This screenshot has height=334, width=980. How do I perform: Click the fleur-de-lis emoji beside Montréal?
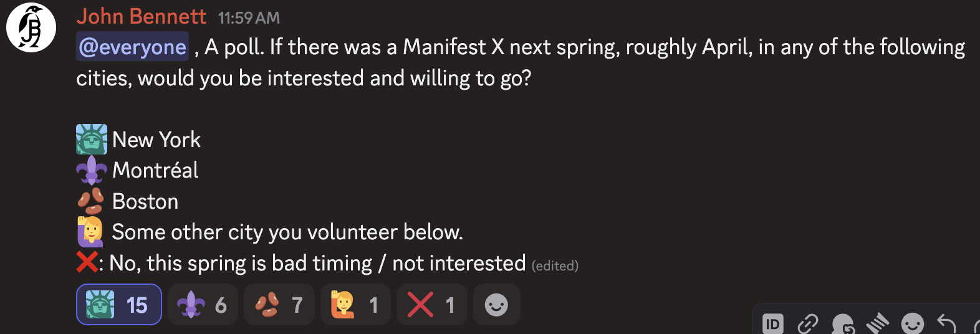pyautogui.click(x=92, y=170)
